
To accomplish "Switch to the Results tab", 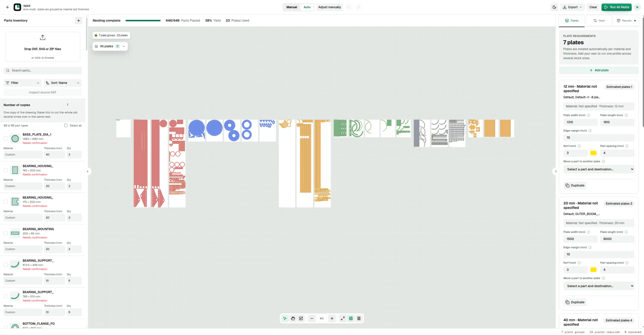I will click(626, 21).
